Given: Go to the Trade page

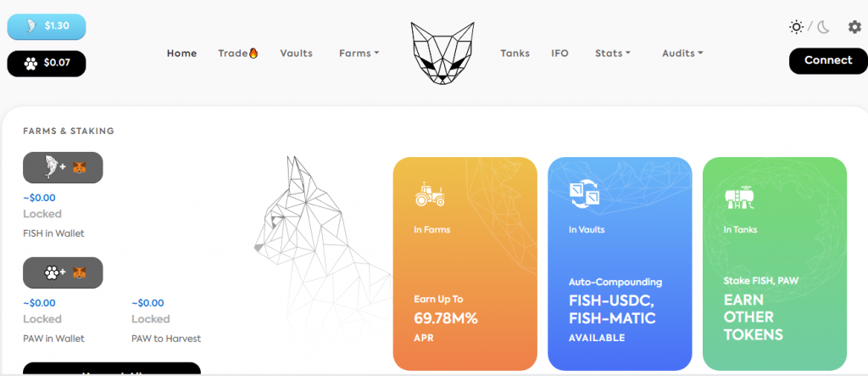Looking at the screenshot, I should point(238,53).
